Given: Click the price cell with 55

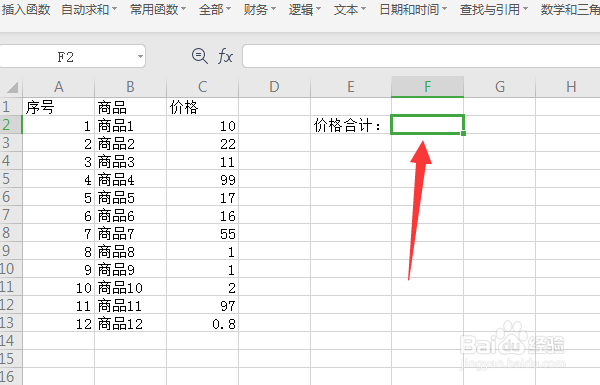Looking at the screenshot, I should point(202,233).
